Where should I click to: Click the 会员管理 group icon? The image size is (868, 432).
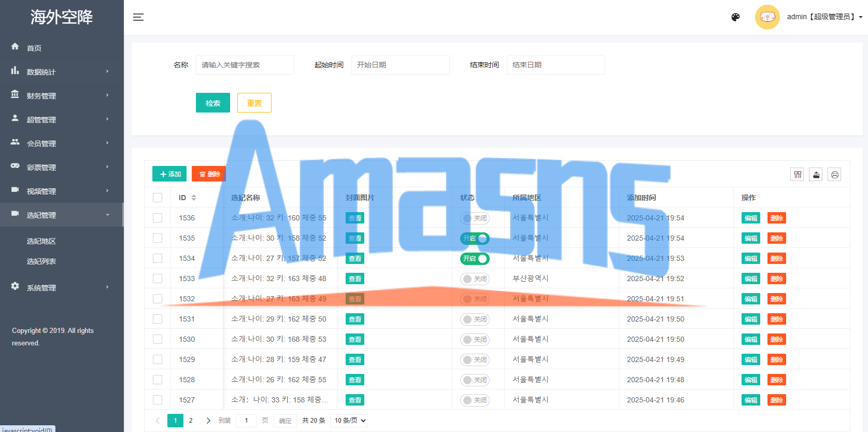click(x=15, y=142)
